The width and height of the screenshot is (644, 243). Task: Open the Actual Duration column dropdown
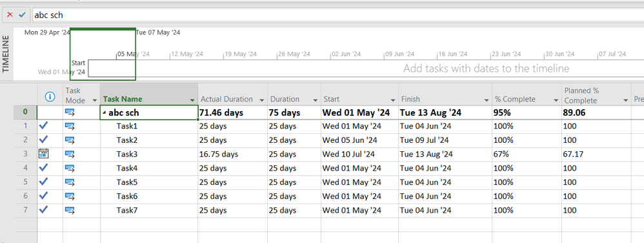pos(262,100)
